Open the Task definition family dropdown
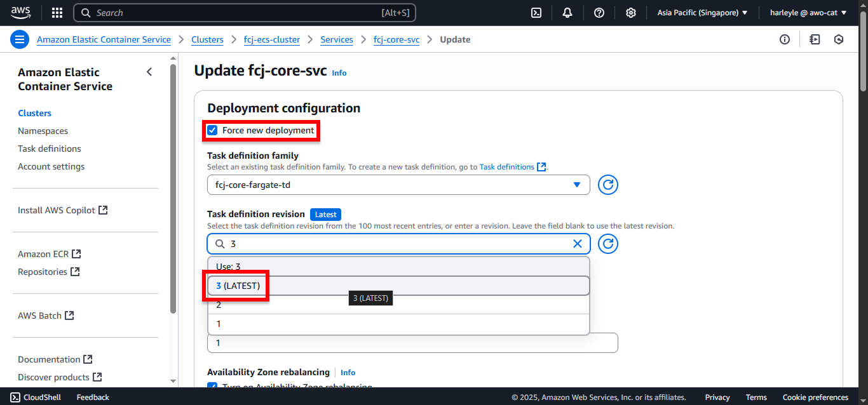This screenshot has height=405, width=868. tap(398, 185)
